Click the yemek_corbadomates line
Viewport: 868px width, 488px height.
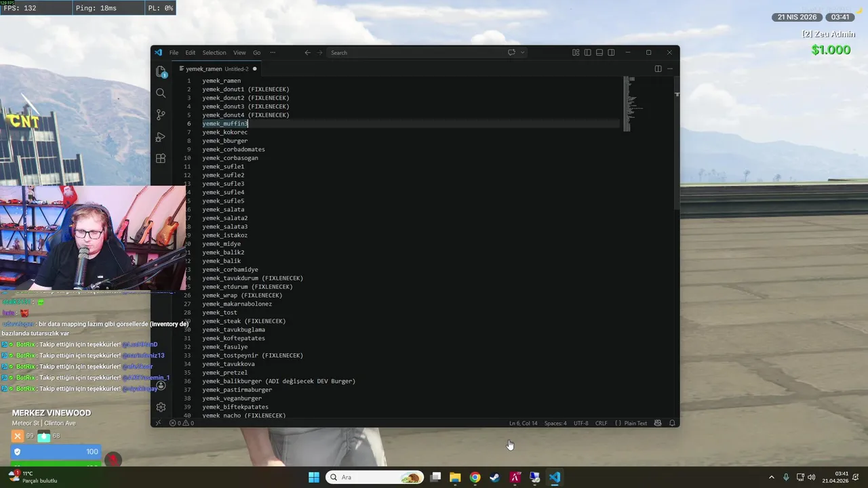tap(233, 149)
